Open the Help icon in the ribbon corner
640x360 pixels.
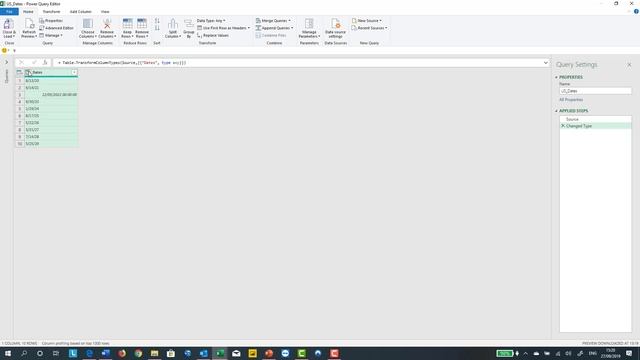[636, 11]
